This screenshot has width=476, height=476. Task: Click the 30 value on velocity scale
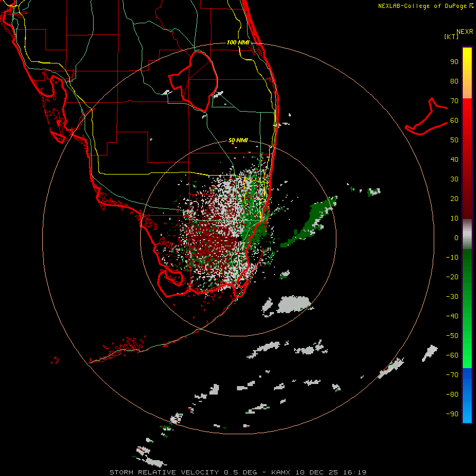(454, 179)
